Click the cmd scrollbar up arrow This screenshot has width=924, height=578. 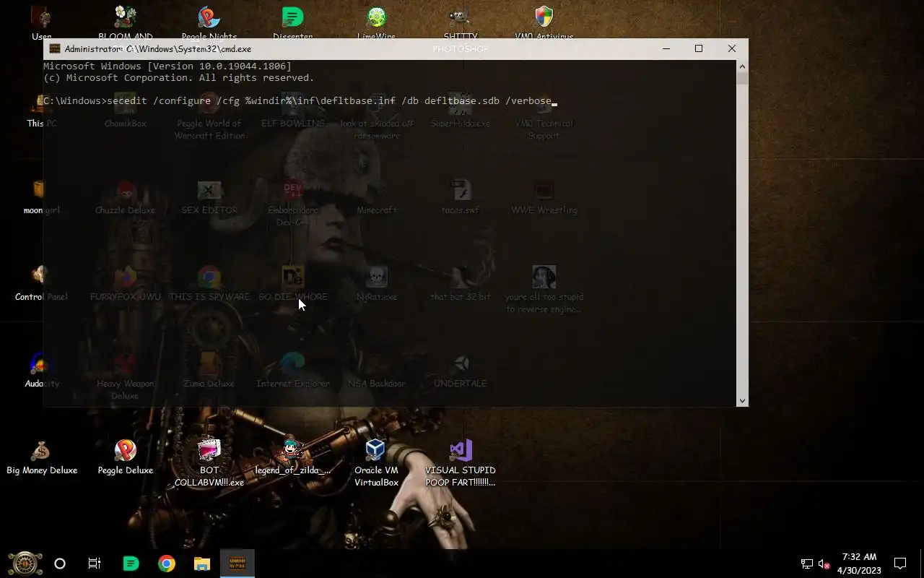click(742, 66)
